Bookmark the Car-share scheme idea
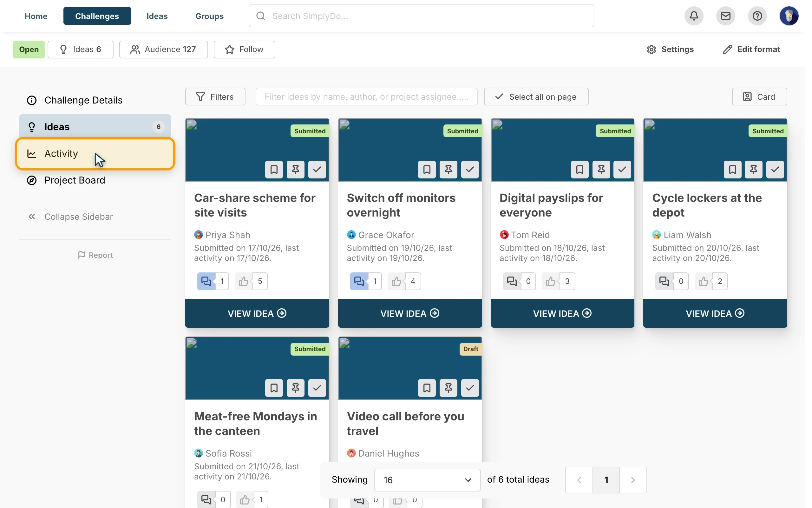The image size is (812, 508). point(274,169)
